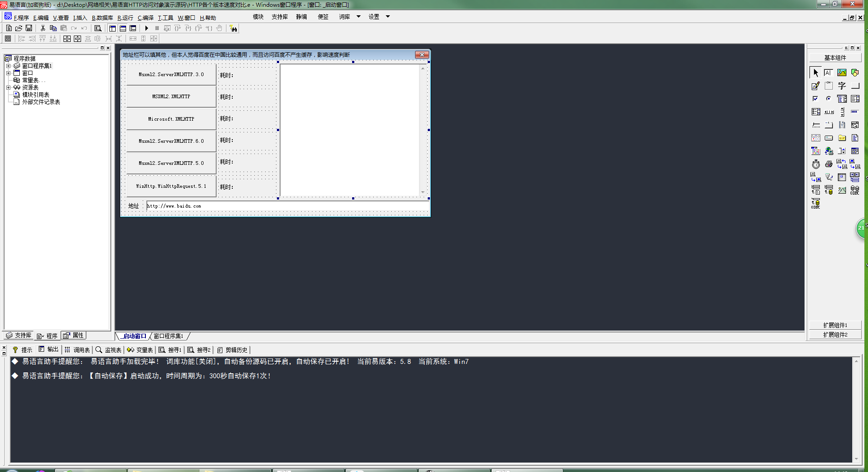Image resolution: width=868 pixels, height=472 pixels.
Task: Open the H.帮助 menu
Action: 208,18
